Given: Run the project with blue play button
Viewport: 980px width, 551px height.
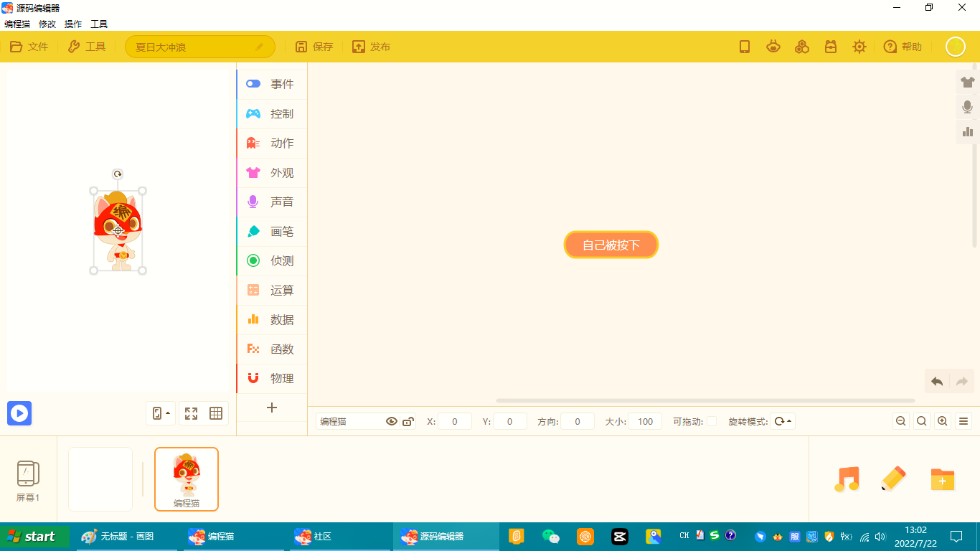Looking at the screenshot, I should point(19,413).
